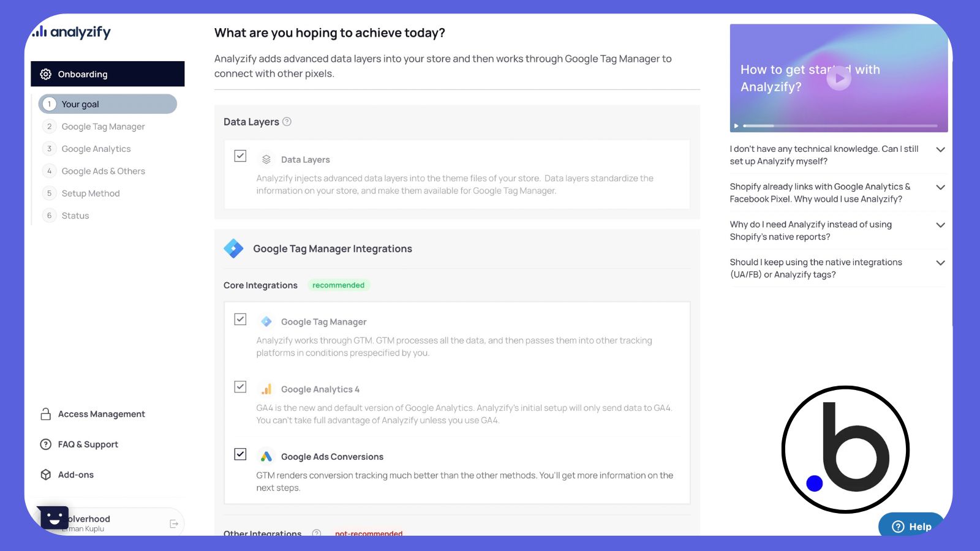The width and height of the screenshot is (980, 551).
Task: Open 'Shopify already links with Google Analytics' question
Action: (x=820, y=193)
